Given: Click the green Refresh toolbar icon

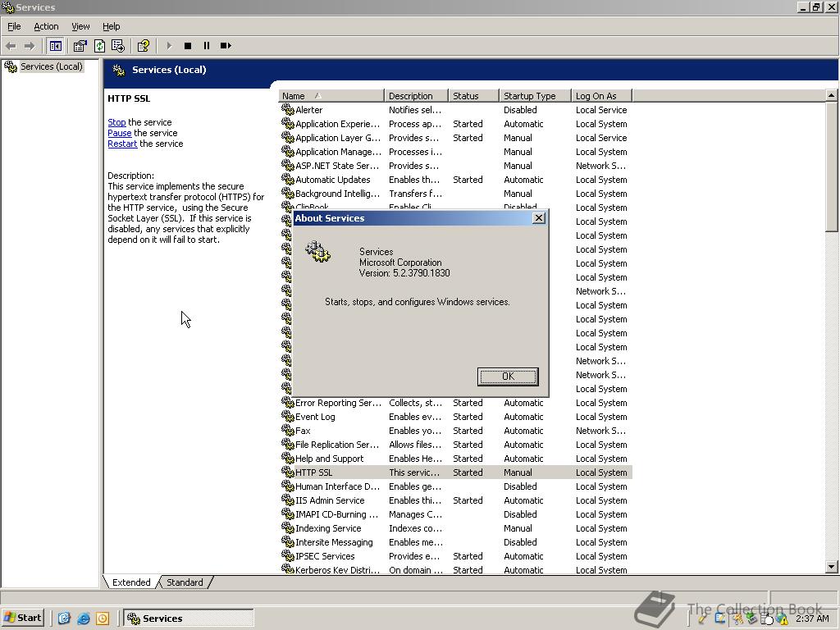Looking at the screenshot, I should 99,46.
